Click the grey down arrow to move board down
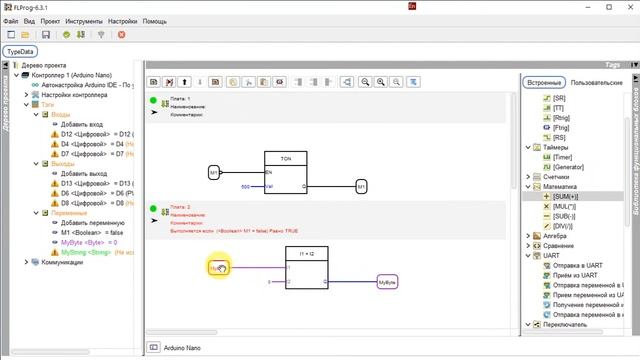 200,82
